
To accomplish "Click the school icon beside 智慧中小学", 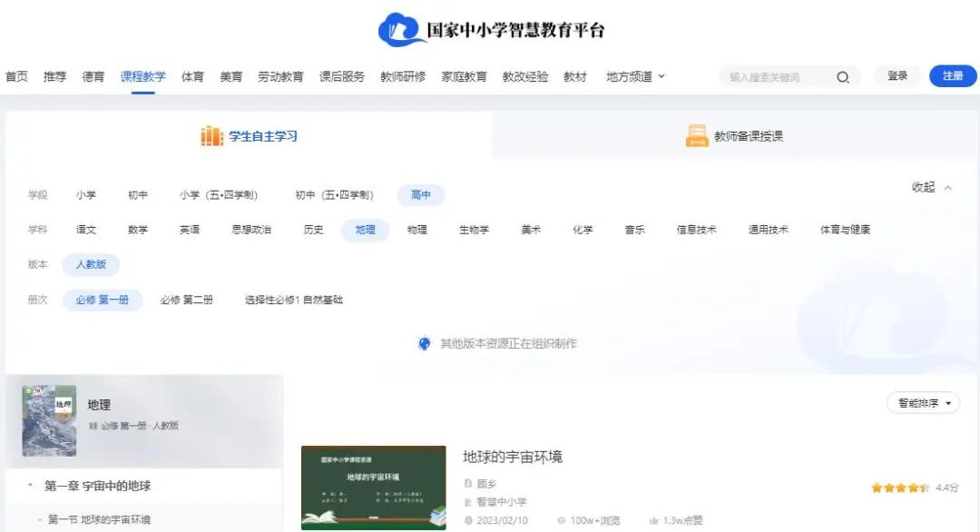I will pyautogui.click(x=467, y=502).
